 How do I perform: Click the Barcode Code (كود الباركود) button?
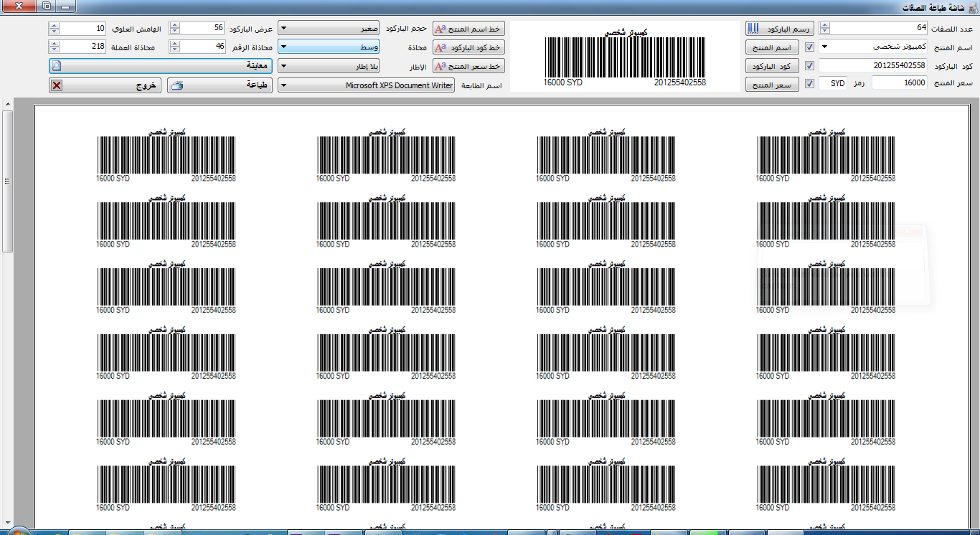(x=772, y=66)
